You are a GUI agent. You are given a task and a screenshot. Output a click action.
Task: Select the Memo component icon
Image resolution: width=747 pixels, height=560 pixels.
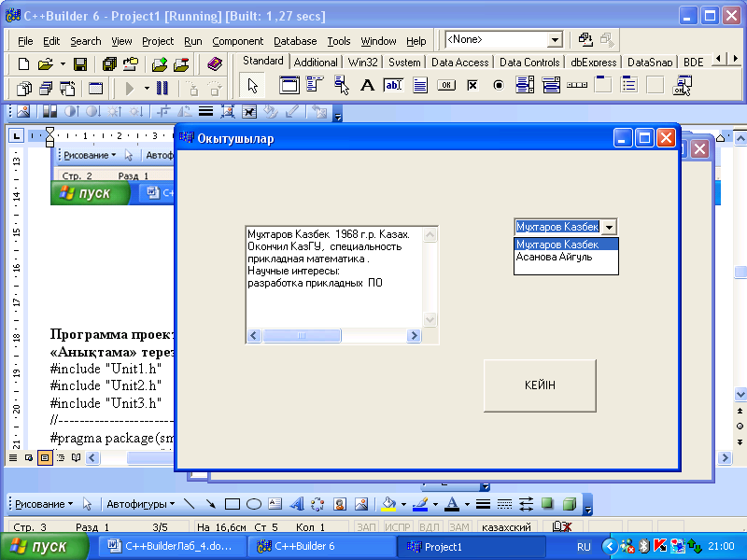420,86
